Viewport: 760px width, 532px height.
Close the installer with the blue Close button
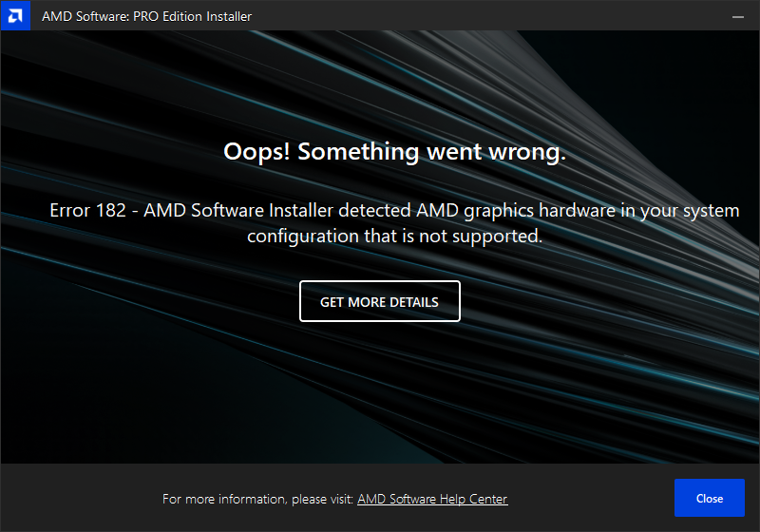point(709,498)
